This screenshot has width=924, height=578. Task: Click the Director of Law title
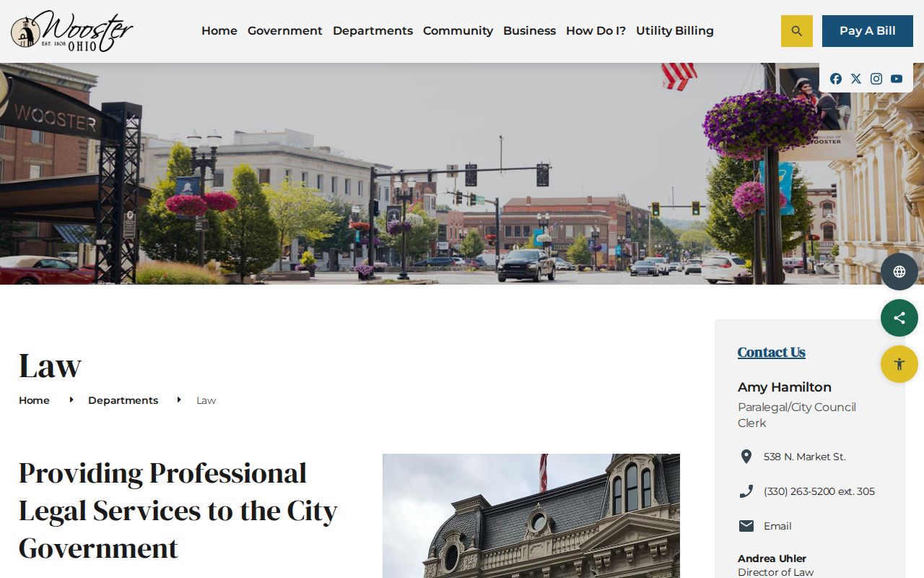[x=775, y=572]
